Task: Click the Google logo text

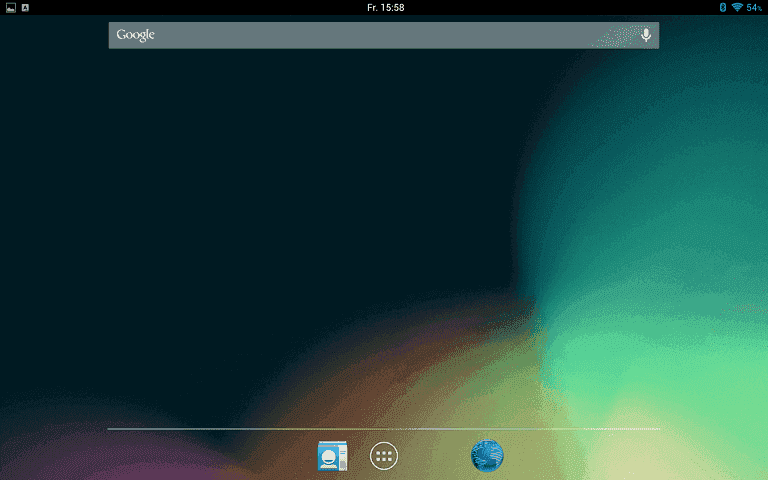Action: click(136, 35)
